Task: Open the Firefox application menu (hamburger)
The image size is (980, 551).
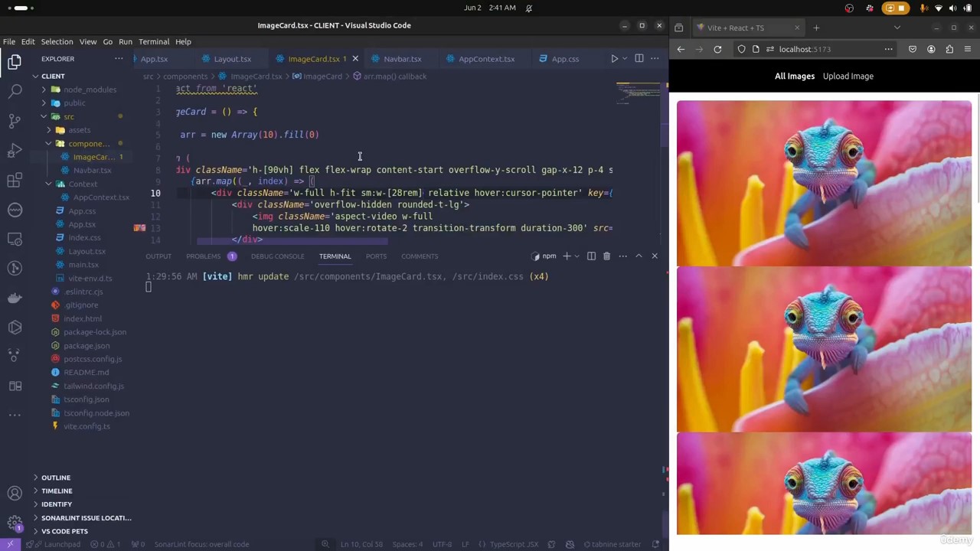Action: [968, 49]
